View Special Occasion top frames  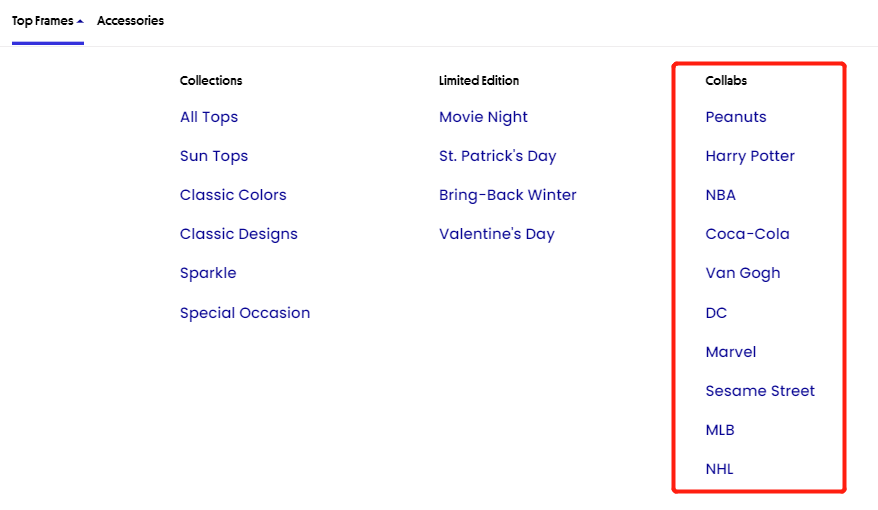click(245, 313)
